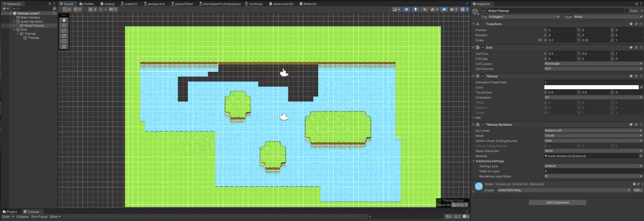Click the Add Component button
The width and height of the screenshot is (644, 221).
pyautogui.click(x=557, y=202)
